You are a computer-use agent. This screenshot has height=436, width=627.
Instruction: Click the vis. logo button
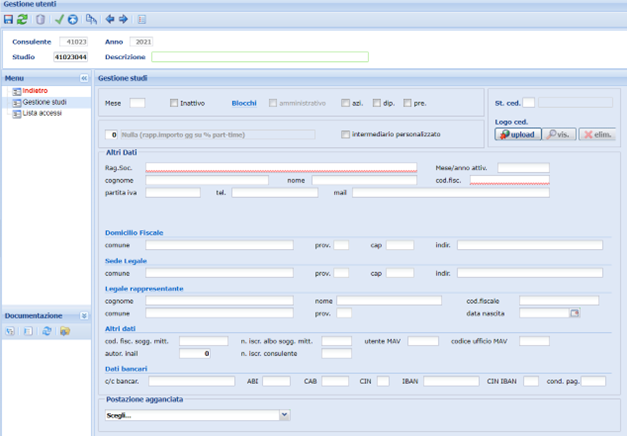click(x=559, y=134)
